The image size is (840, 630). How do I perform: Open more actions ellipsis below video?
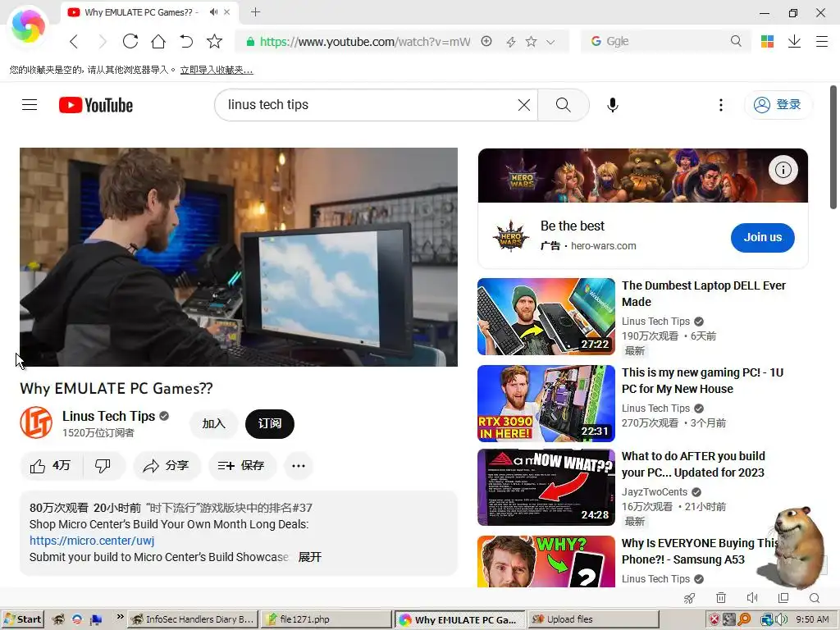[299, 466]
